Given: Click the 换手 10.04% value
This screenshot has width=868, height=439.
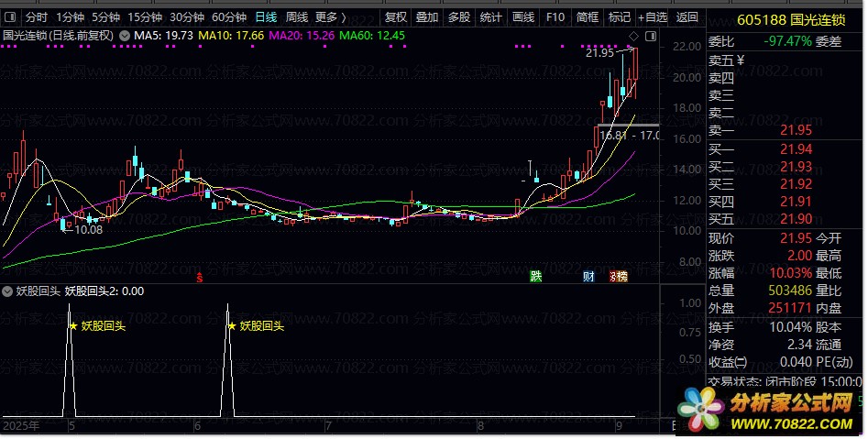Looking at the screenshot, I should pyautogui.click(x=791, y=328).
